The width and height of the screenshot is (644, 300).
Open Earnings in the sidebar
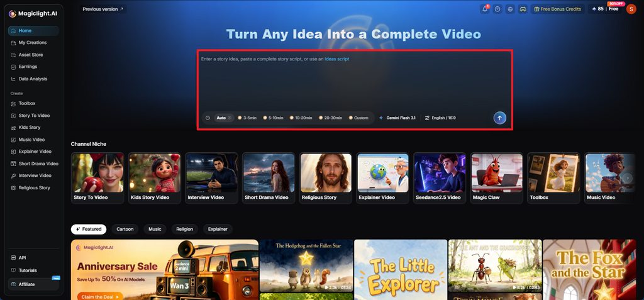pos(33,67)
